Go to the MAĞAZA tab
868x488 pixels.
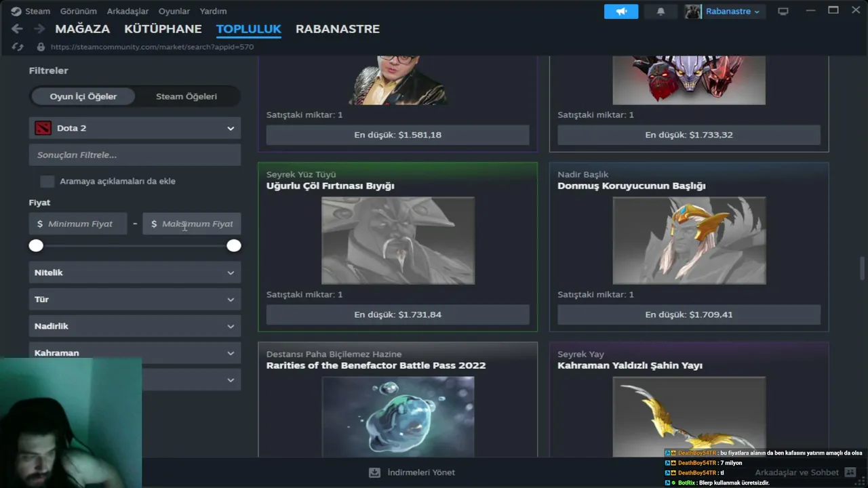(x=82, y=28)
